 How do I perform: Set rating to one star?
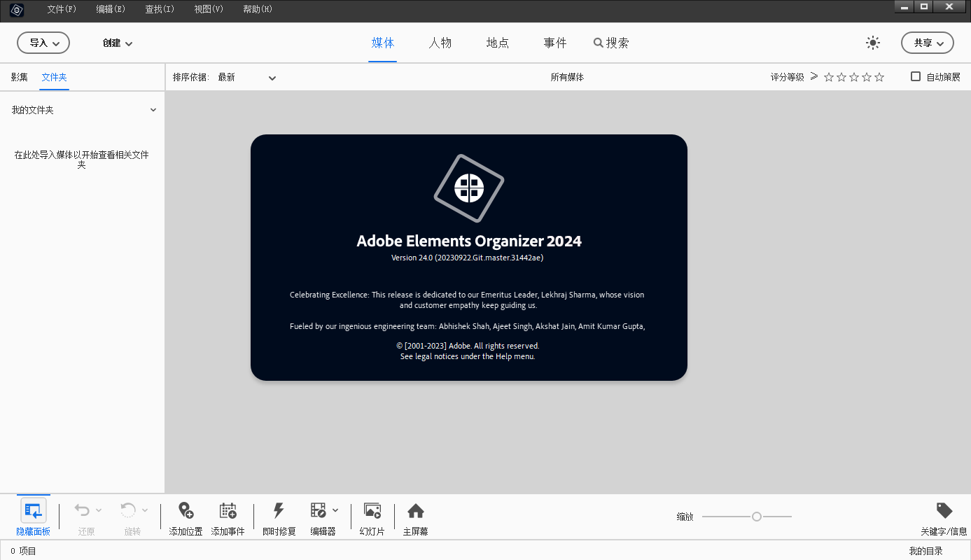click(x=829, y=77)
